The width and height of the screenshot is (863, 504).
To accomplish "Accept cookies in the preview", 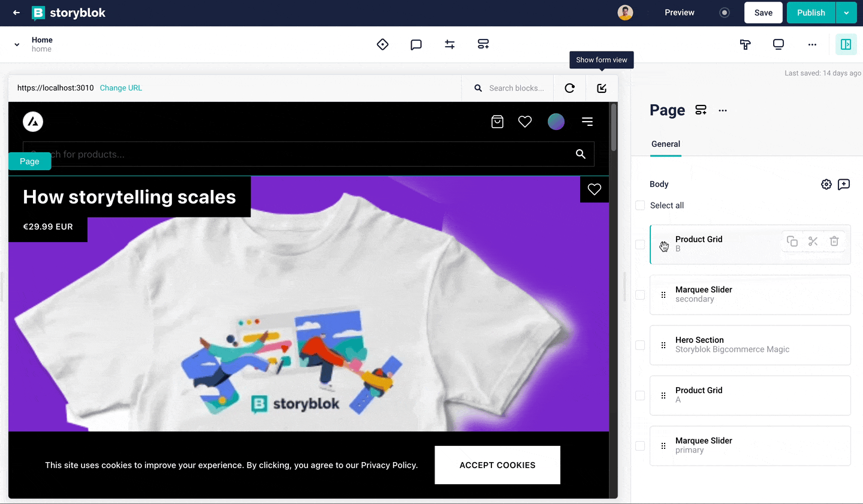I will (x=497, y=465).
